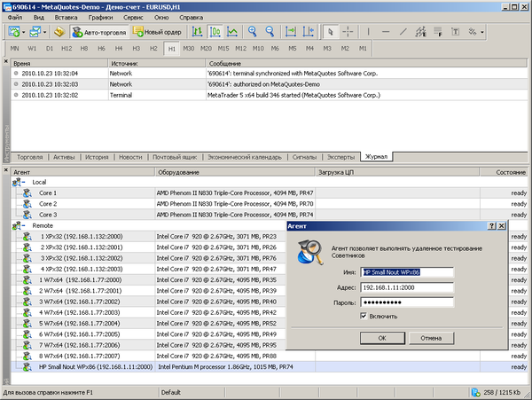Select the trendline tool
The width and height of the screenshot is (532, 400).
click(403, 32)
